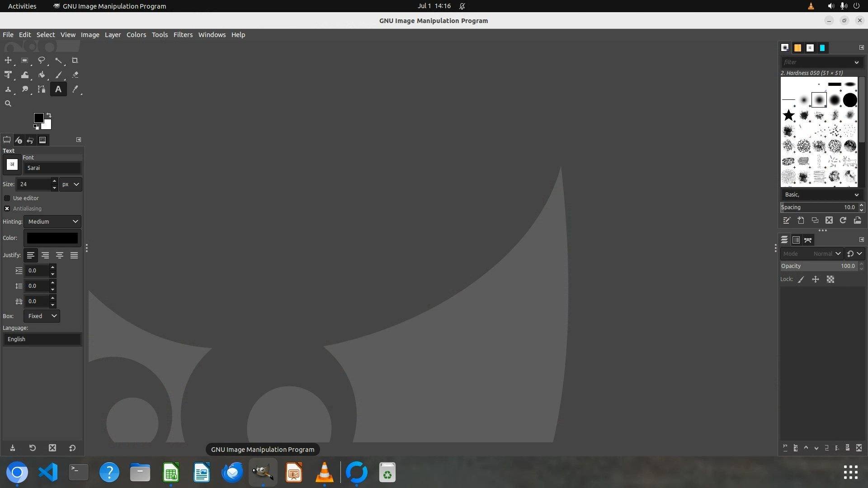Select the Fuzzy Select magic wand tool

point(58,60)
